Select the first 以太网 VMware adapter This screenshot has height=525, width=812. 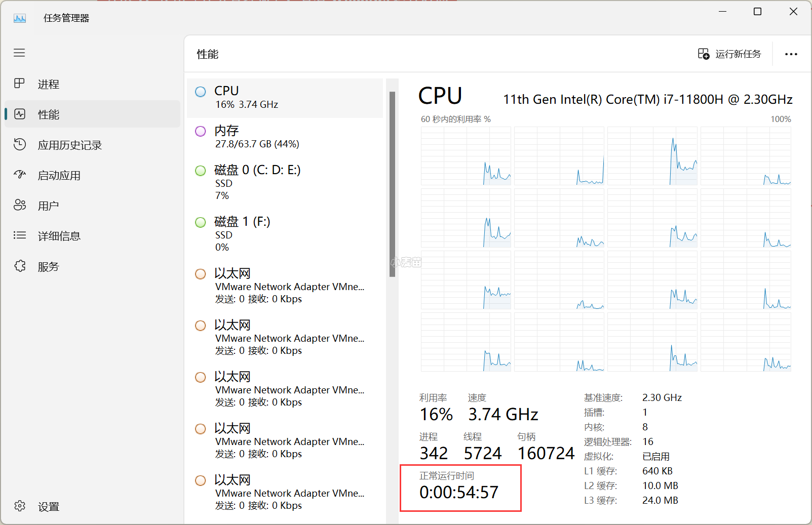(285, 286)
